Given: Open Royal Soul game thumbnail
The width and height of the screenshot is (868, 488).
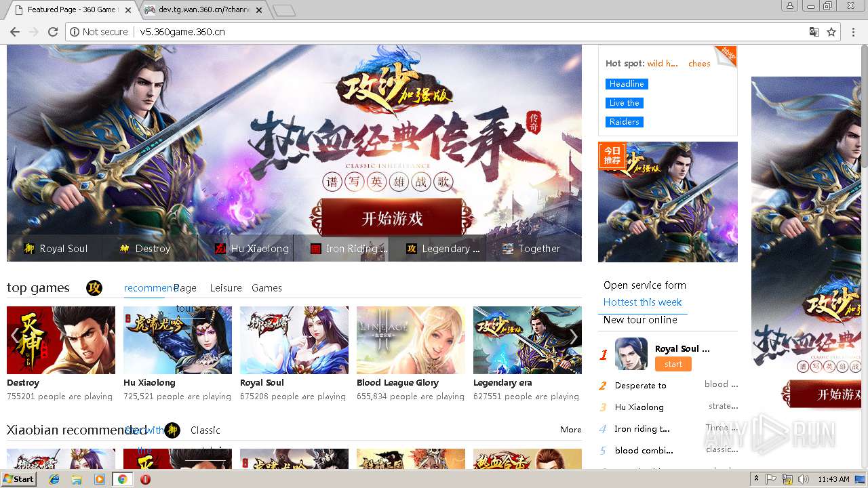Looking at the screenshot, I should point(294,340).
